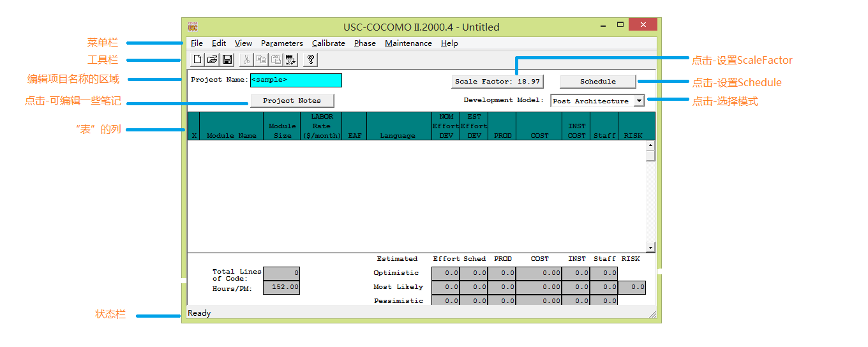This screenshot has width=868, height=347.
Task: Click the LABOR Rate ($/month) column header
Action: coord(322,126)
